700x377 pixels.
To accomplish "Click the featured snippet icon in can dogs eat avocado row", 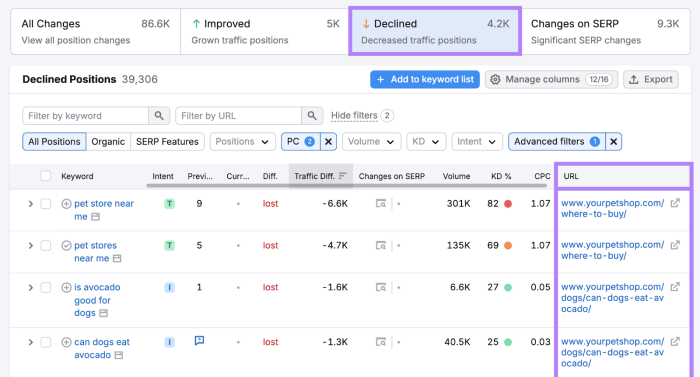I will tap(200, 341).
